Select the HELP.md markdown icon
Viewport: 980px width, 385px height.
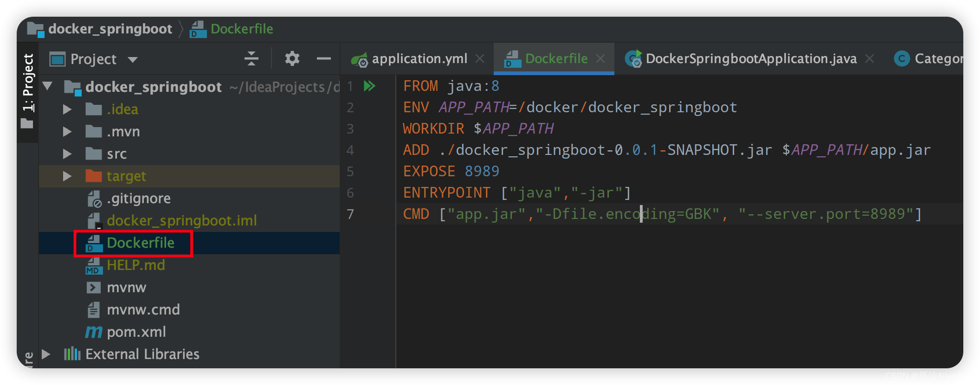click(94, 265)
